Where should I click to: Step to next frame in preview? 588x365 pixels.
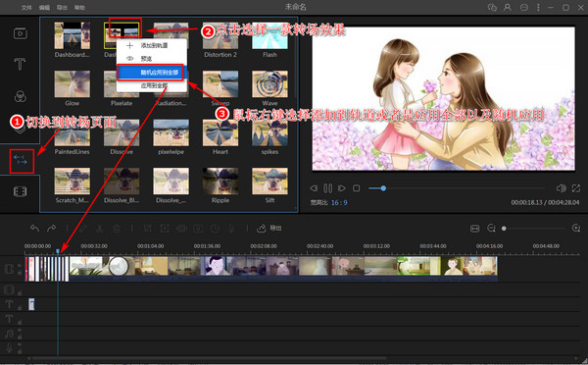342,187
